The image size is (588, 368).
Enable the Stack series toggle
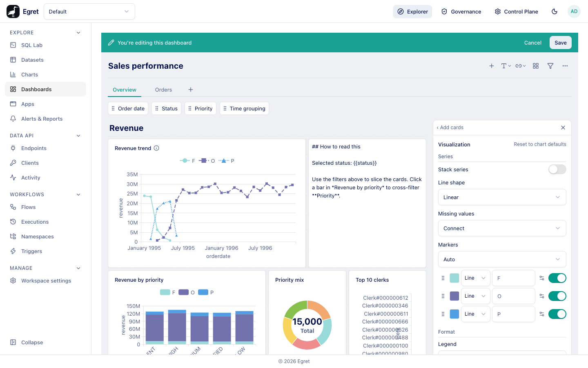point(557,169)
